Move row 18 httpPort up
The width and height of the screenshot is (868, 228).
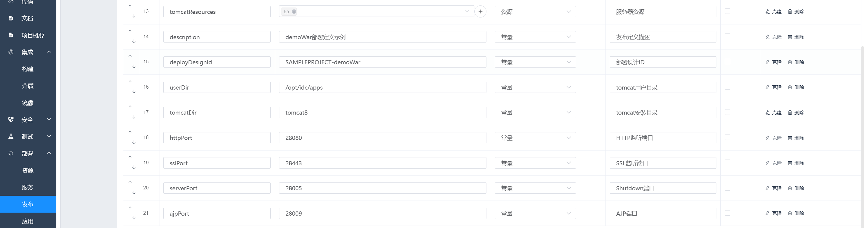pos(130,132)
